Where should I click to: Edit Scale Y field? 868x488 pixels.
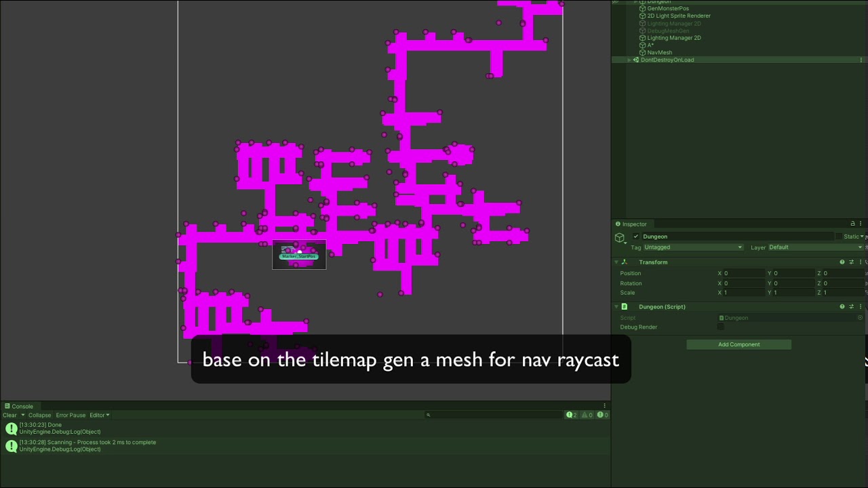[x=794, y=293]
